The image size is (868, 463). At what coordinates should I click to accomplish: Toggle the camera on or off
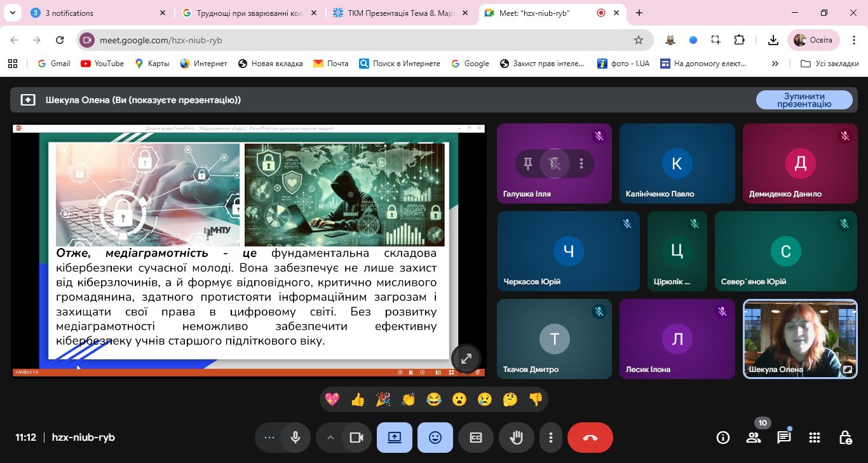[356, 438]
